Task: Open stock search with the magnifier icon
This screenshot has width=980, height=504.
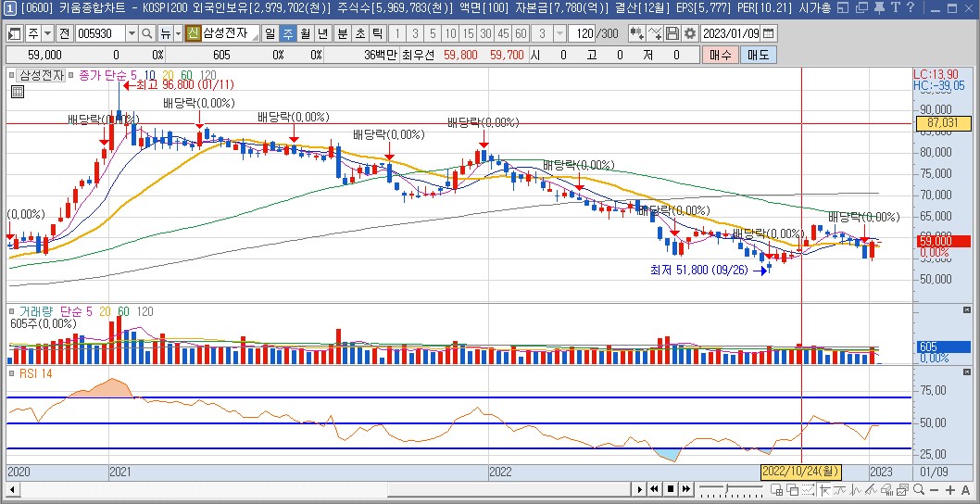Action: pyautogui.click(x=147, y=33)
